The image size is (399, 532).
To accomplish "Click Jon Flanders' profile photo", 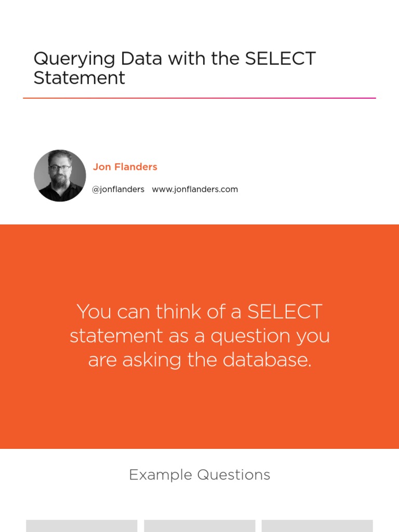I will pyautogui.click(x=60, y=176).
